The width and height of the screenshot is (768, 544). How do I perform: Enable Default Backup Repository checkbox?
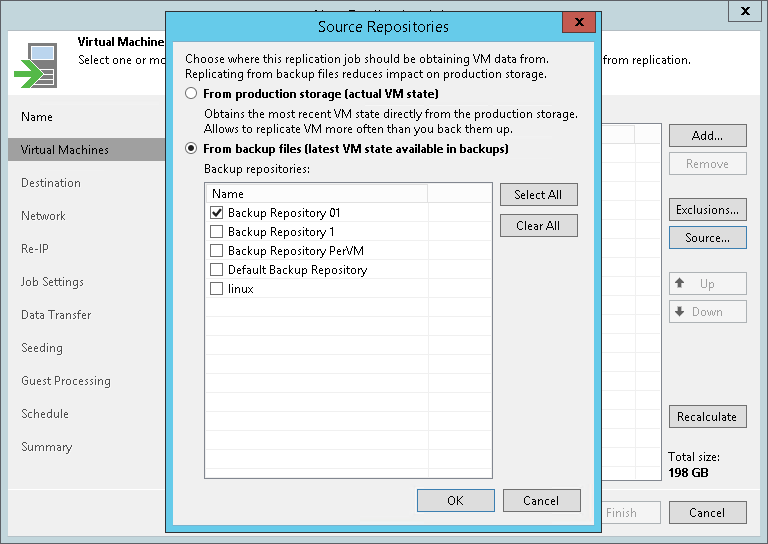pyautogui.click(x=216, y=270)
